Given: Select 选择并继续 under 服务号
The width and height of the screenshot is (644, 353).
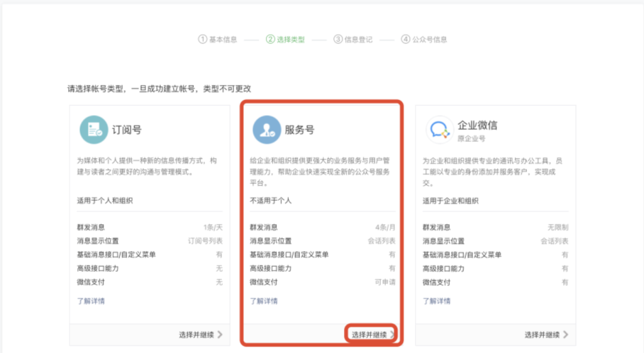Looking at the screenshot, I should click(369, 335).
